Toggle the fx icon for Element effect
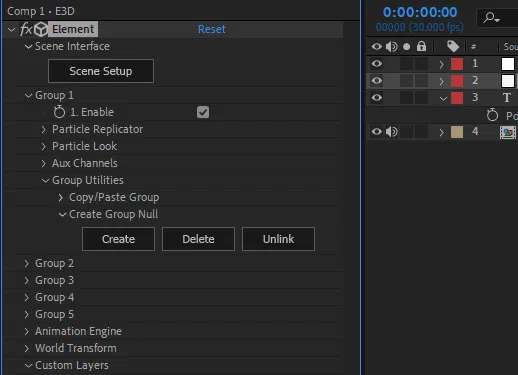Screen dimensions: 518x375 click(26, 29)
